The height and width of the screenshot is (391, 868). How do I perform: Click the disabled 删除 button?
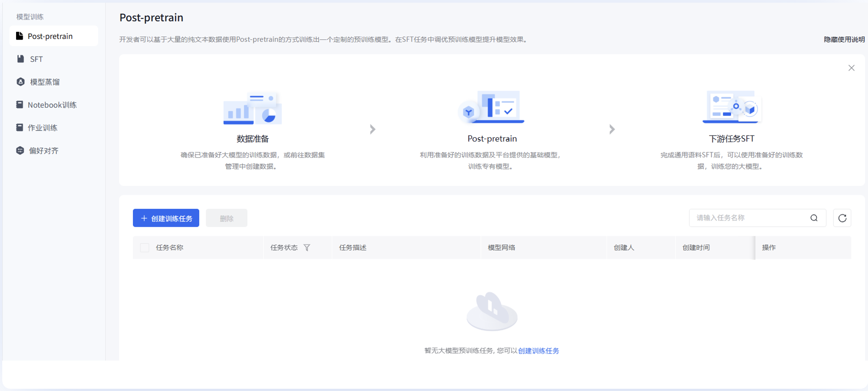[x=226, y=218]
